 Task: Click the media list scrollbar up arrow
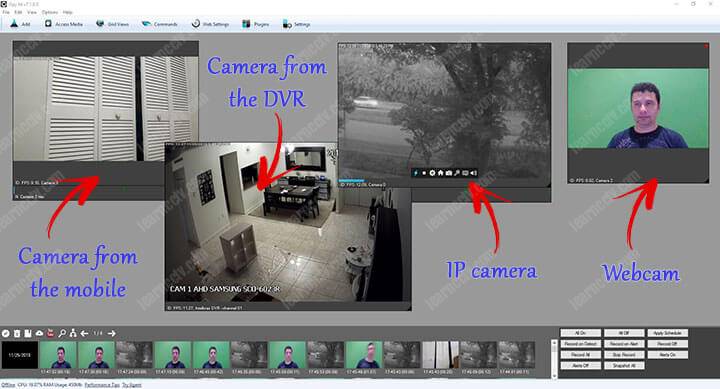coord(554,343)
